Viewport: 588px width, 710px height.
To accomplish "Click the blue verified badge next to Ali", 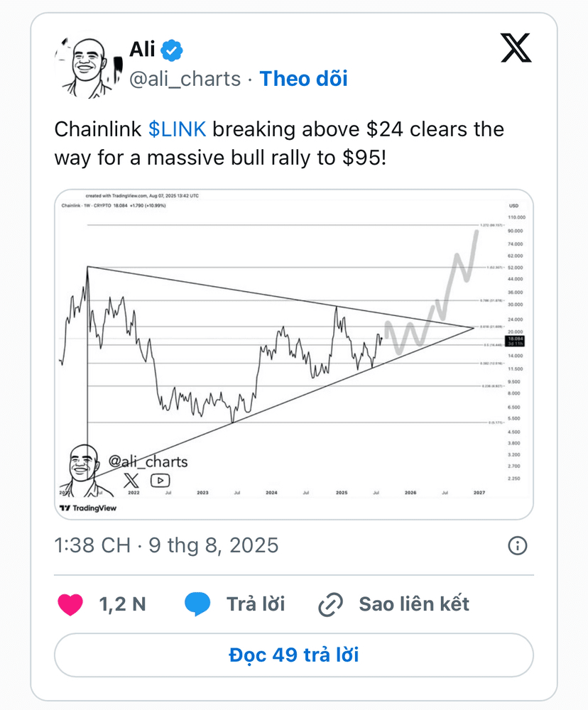I will (172, 50).
